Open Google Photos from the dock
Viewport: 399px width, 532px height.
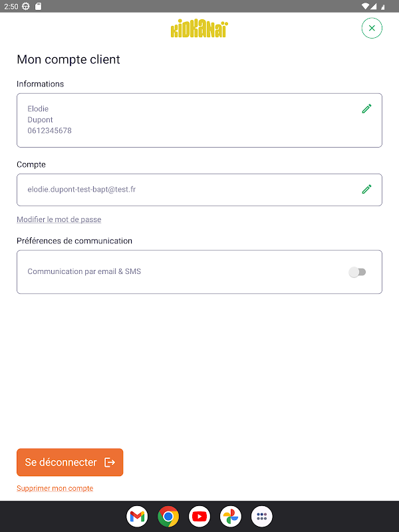click(x=231, y=516)
